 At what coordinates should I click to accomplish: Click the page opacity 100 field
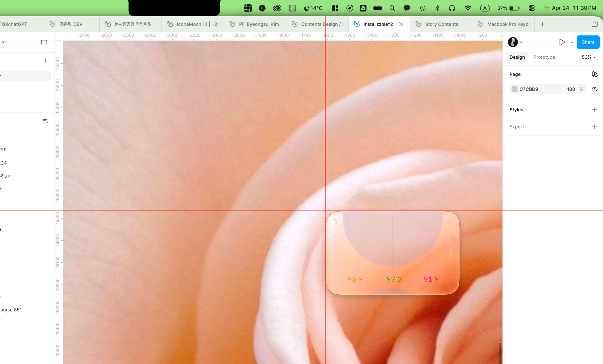tap(571, 89)
